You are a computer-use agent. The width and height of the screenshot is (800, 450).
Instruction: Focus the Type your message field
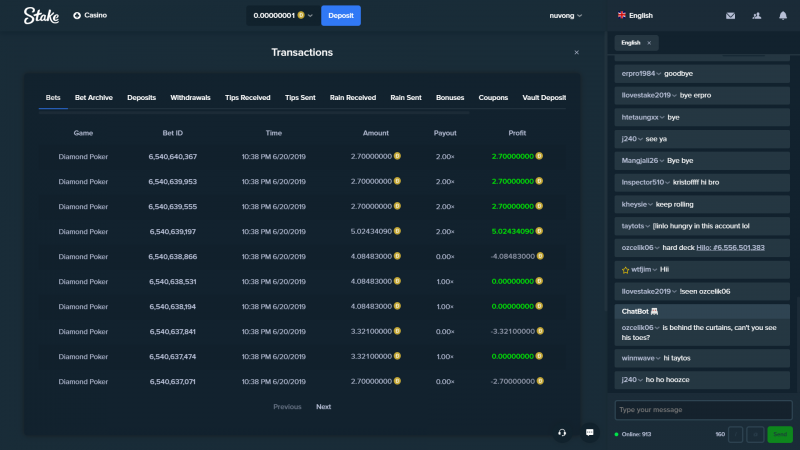[703, 410]
